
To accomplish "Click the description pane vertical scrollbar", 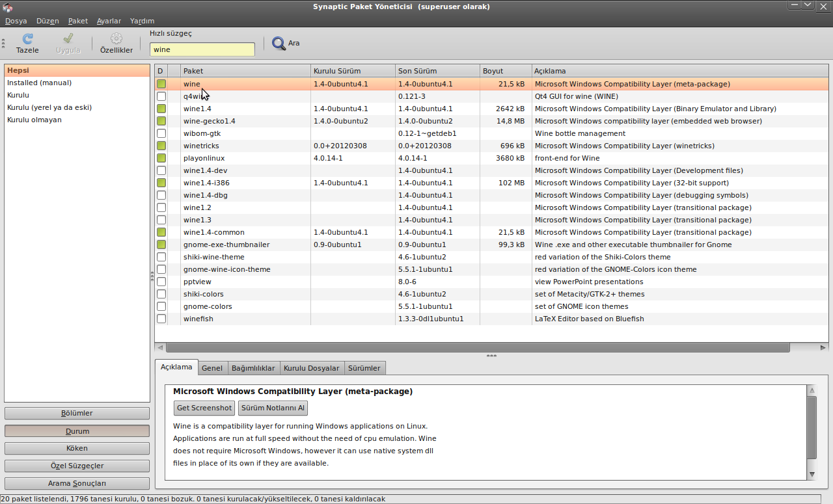I will tap(812, 426).
